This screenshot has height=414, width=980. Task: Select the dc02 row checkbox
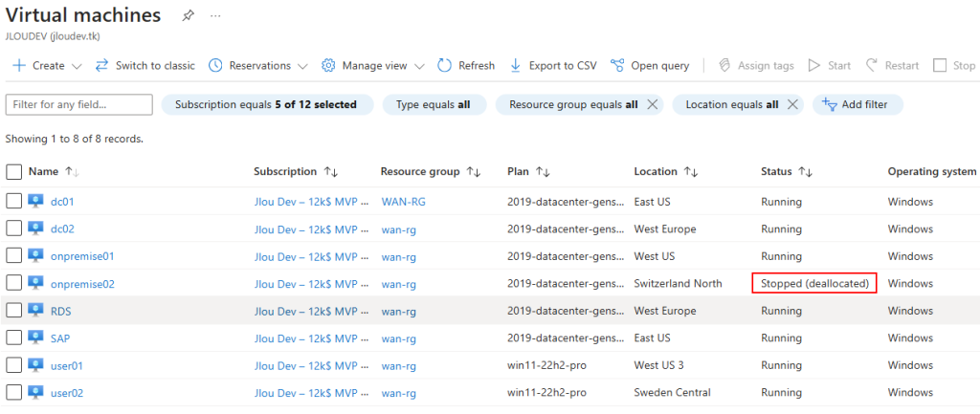pyautogui.click(x=13, y=229)
